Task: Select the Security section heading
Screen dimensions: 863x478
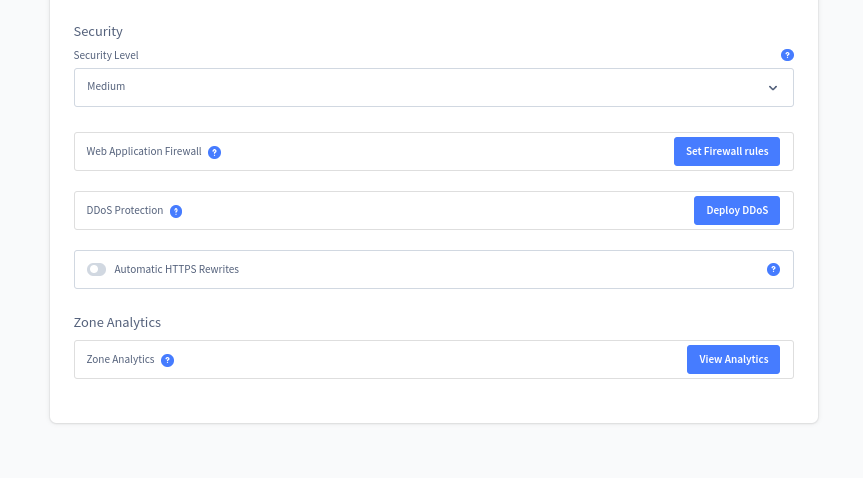Action: pos(98,31)
